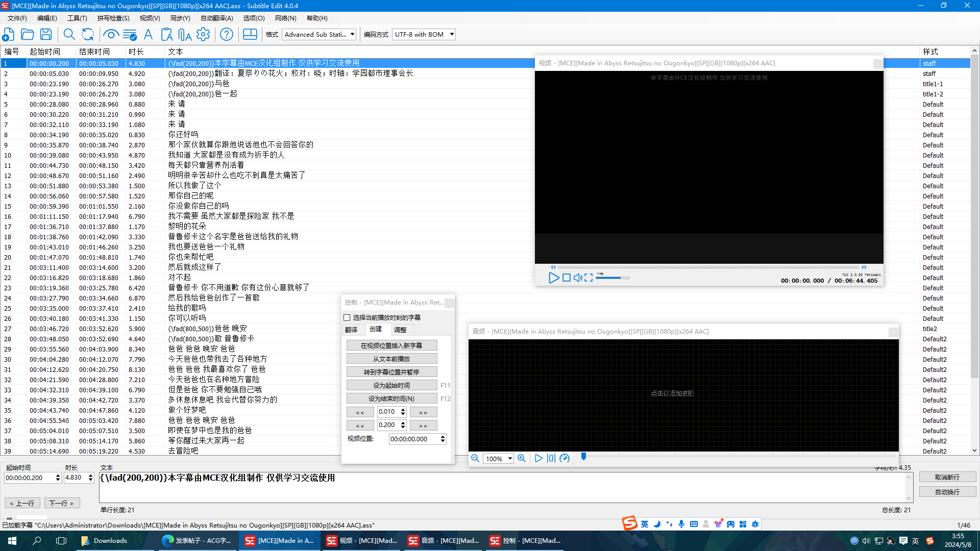Open the 文件(F) menu

click(x=17, y=18)
